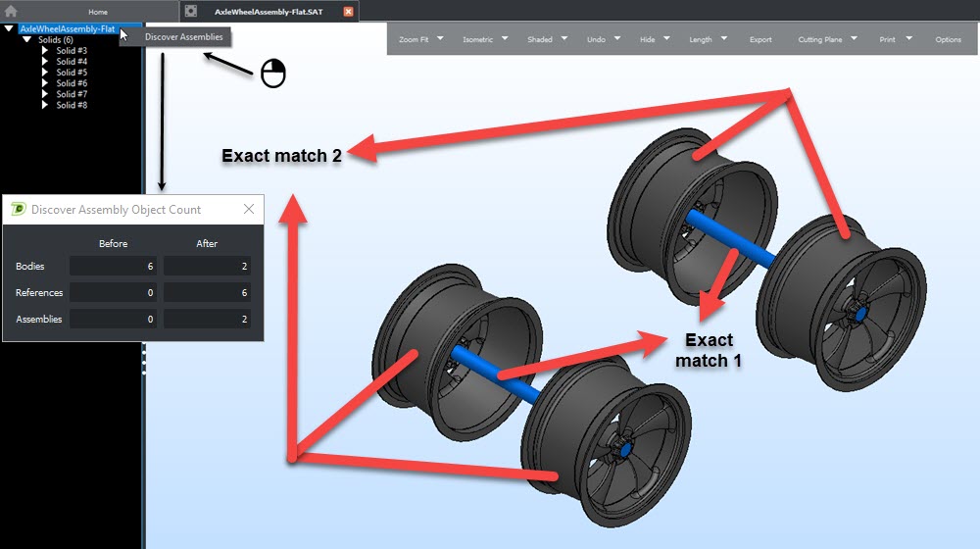Open the Zoom Fit dropdown arrow

tap(440, 39)
